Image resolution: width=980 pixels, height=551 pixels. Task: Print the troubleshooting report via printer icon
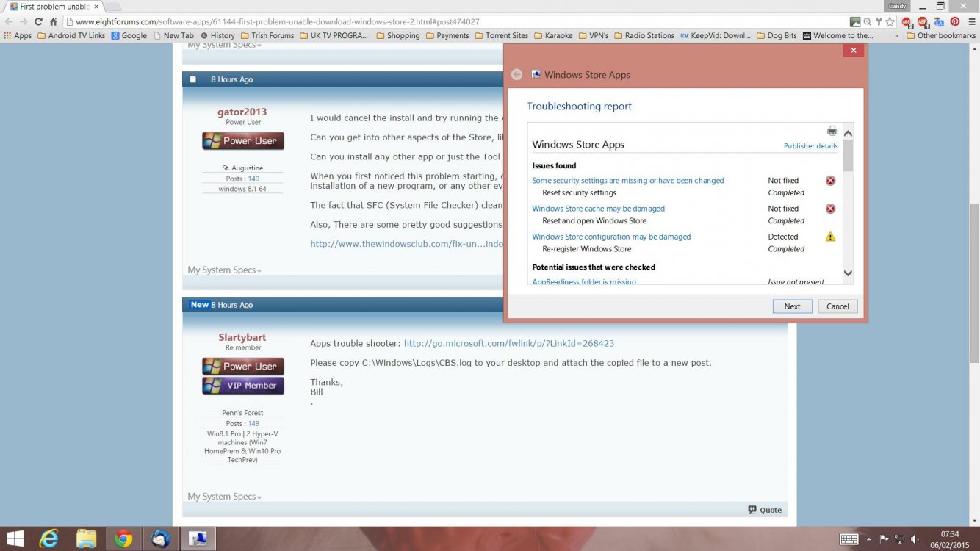(x=832, y=131)
